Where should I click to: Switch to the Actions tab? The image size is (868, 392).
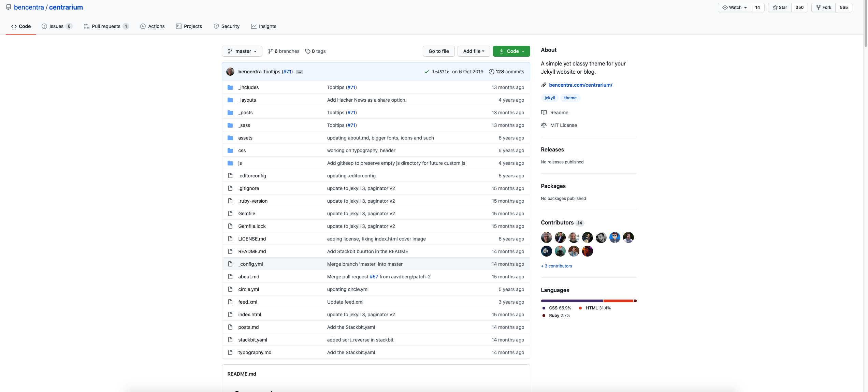pos(153,26)
